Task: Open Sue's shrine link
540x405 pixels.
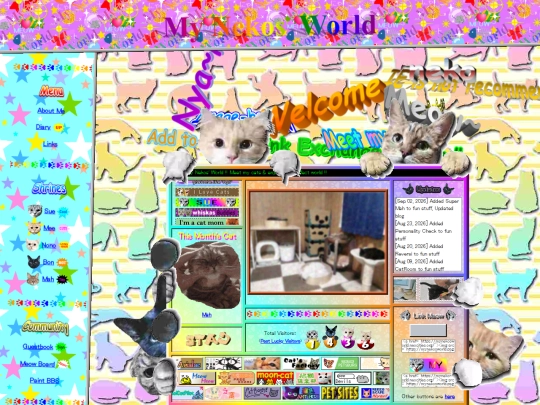Action: tap(50, 211)
